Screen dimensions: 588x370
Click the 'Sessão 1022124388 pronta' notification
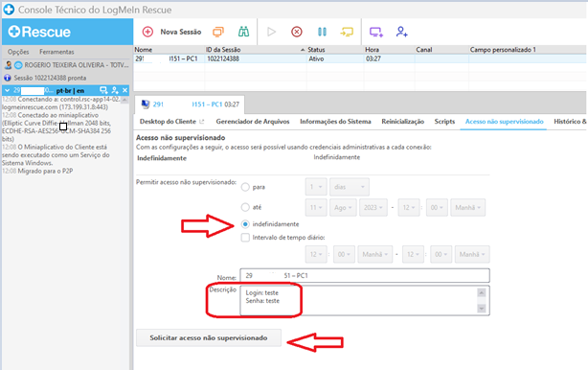click(50, 78)
